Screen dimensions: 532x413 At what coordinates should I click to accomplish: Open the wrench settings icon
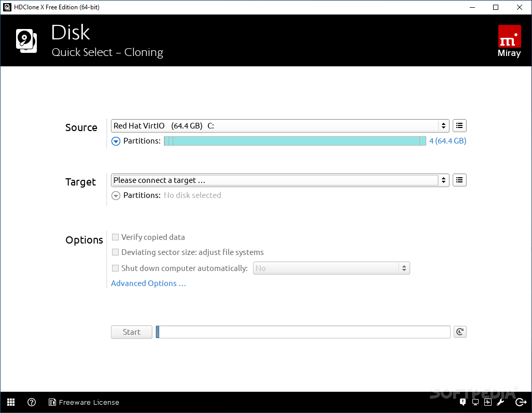pos(500,402)
